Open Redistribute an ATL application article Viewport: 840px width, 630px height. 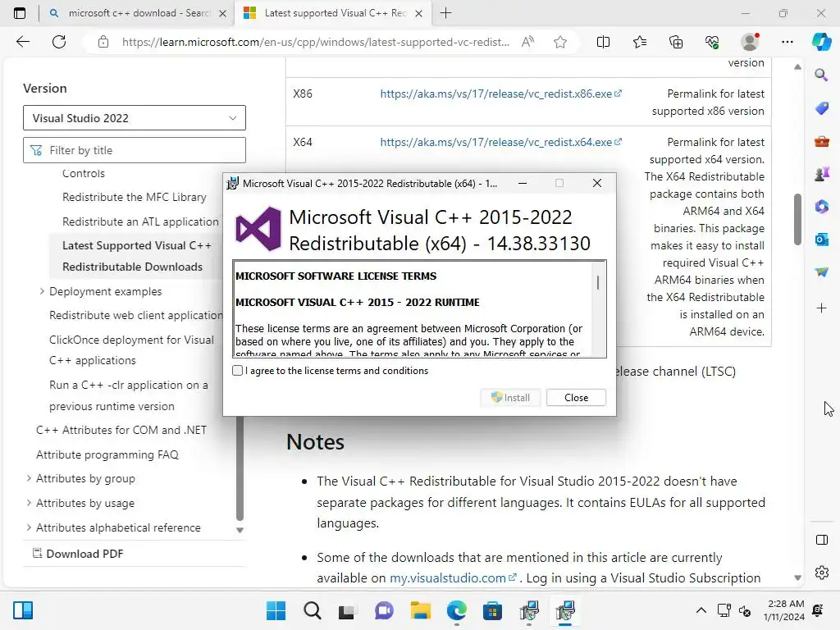point(140,221)
